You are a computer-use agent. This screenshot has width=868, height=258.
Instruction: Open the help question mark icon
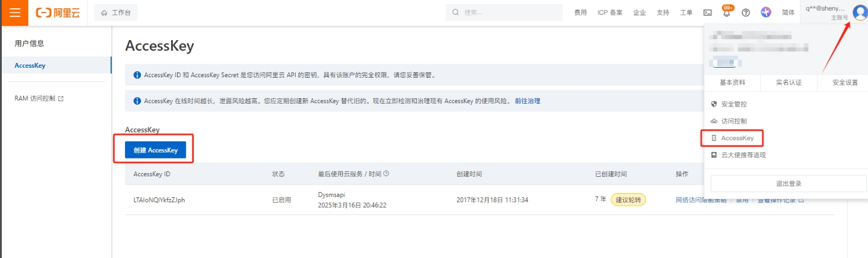[x=746, y=12]
